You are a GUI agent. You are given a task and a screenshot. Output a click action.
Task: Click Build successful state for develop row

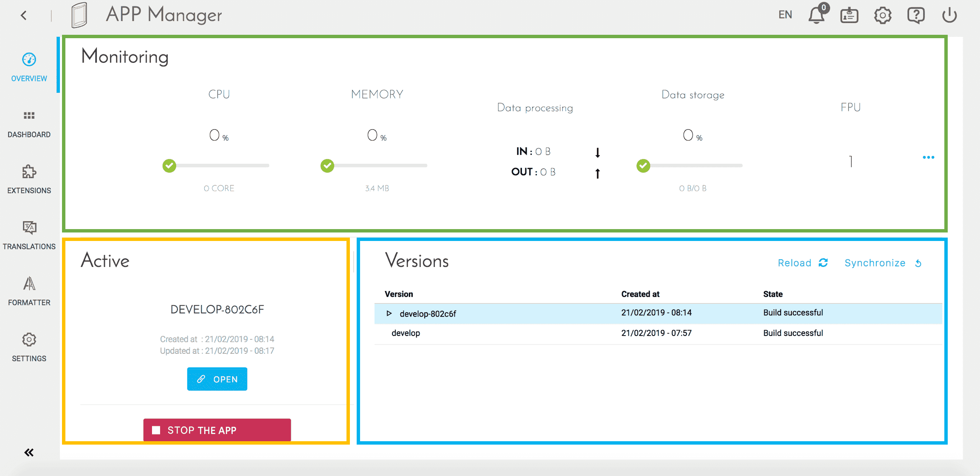tap(793, 333)
